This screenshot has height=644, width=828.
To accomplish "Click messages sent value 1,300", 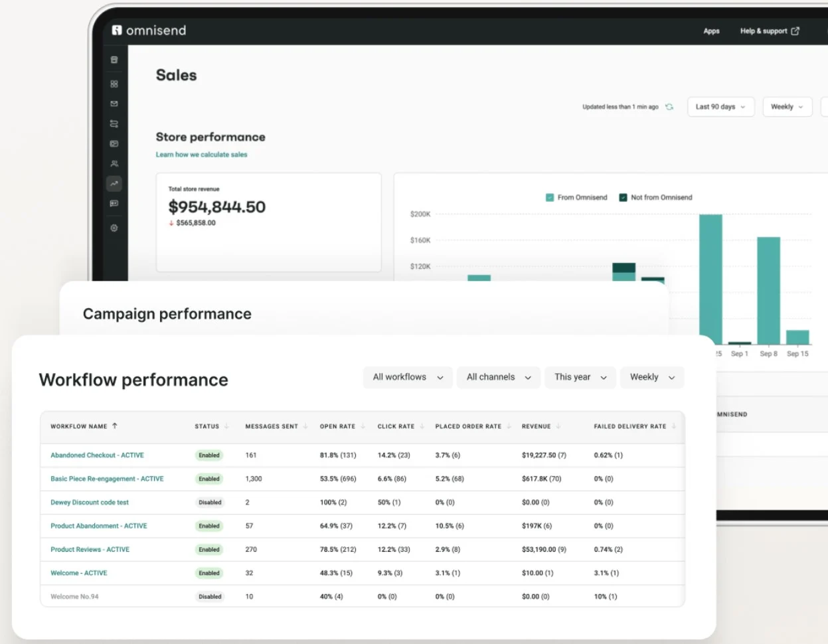I will 254,479.
